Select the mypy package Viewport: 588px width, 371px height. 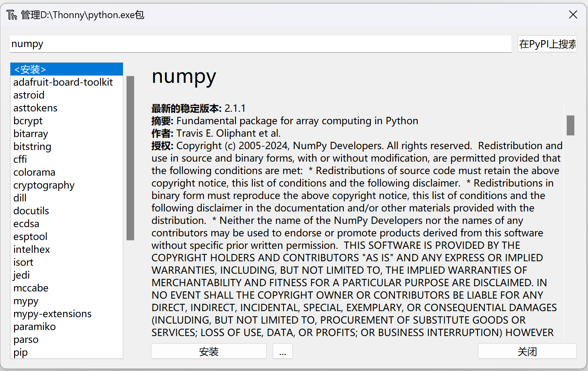tap(26, 301)
